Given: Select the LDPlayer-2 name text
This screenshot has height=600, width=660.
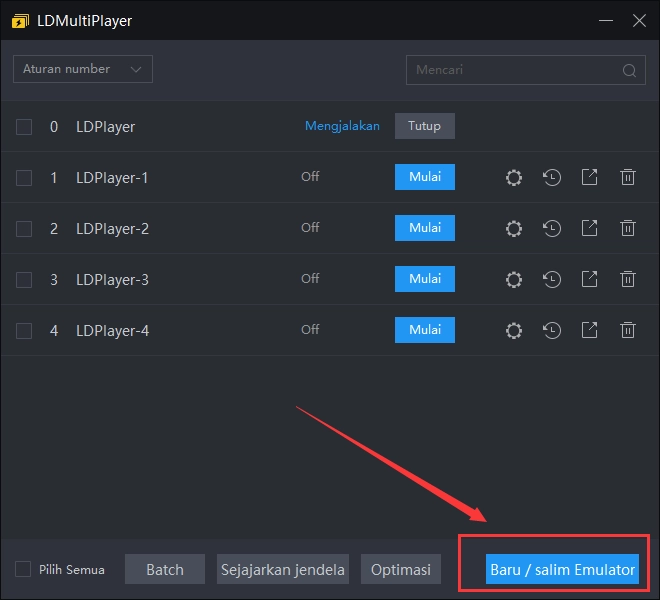Looking at the screenshot, I should click(112, 229).
